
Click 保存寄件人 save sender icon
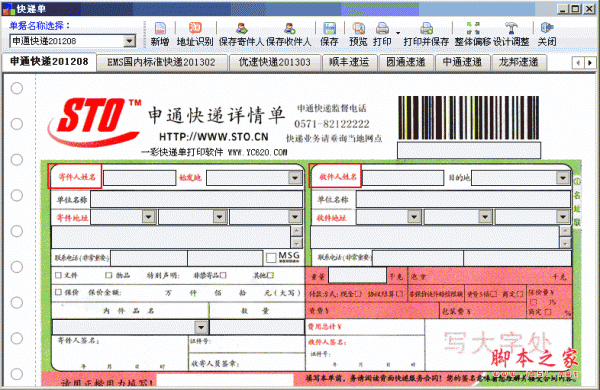(x=241, y=28)
